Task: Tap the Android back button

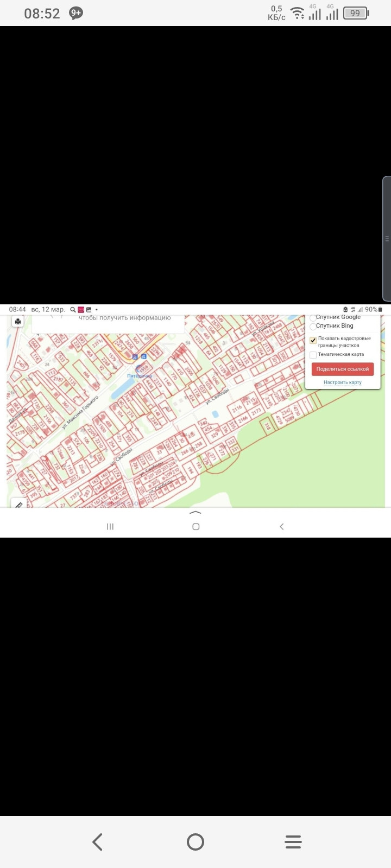Action: click(x=98, y=842)
